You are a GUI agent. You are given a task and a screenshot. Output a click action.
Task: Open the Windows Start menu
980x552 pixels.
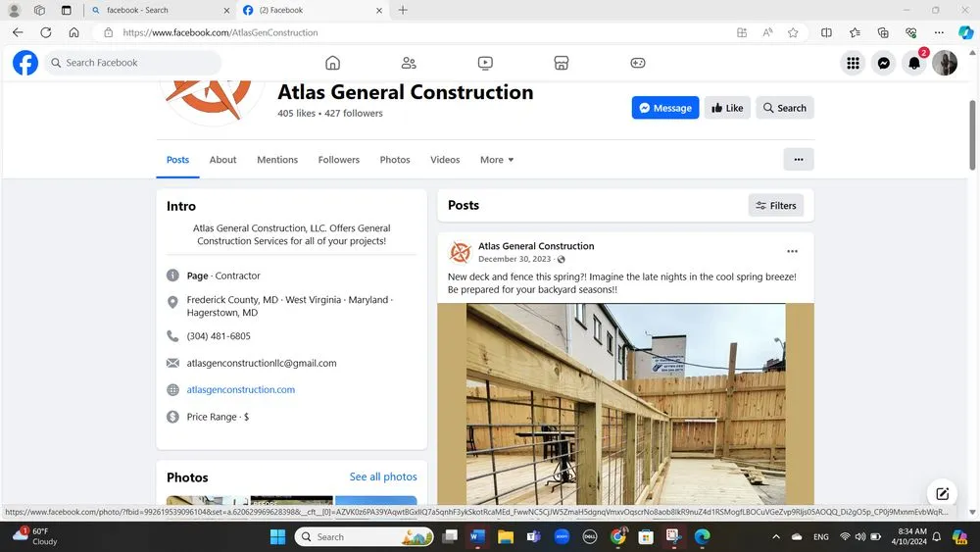(276, 536)
